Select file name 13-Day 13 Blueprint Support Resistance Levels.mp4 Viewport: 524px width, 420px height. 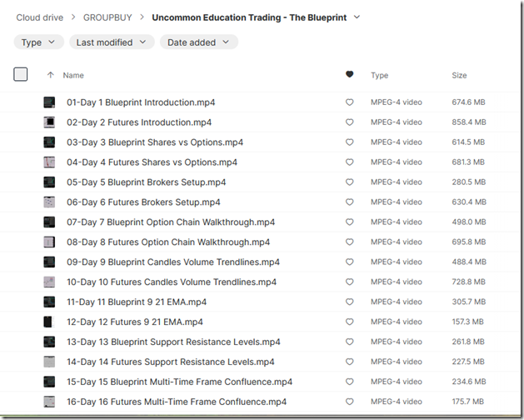point(173,342)
